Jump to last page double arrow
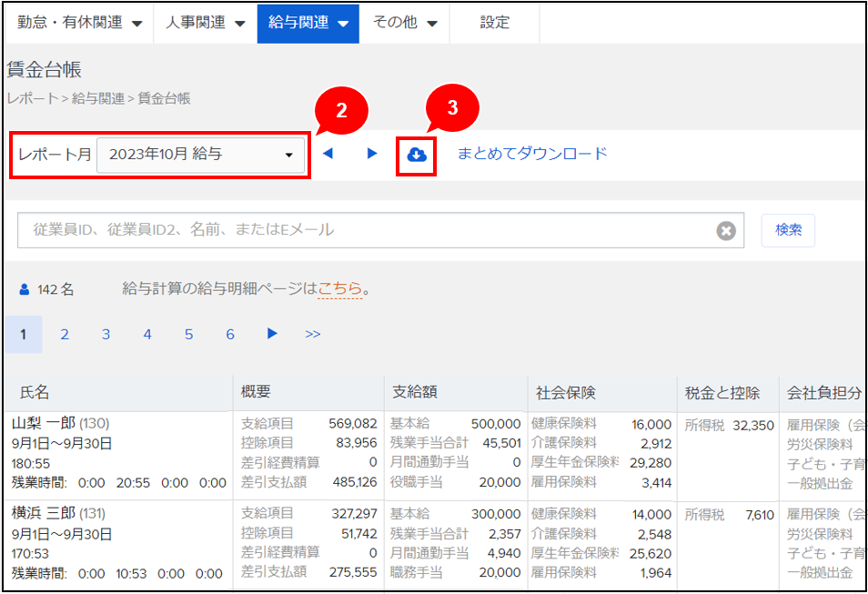This screenshot has height=594, width=868. click(313, 334)
